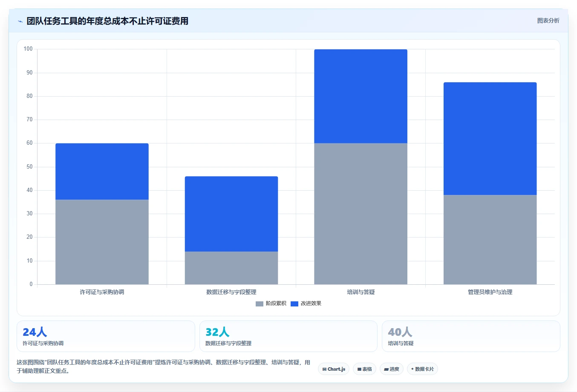The image size is (577, 392).
Task: Click the 培训与答疑 x-axis label
Action: tap(361, 292)
